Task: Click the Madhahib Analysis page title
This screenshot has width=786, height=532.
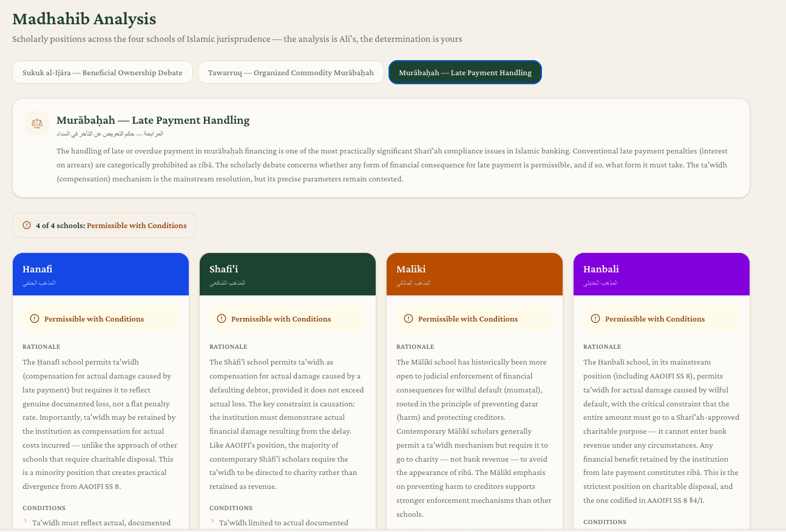Action: click(84, 19)
